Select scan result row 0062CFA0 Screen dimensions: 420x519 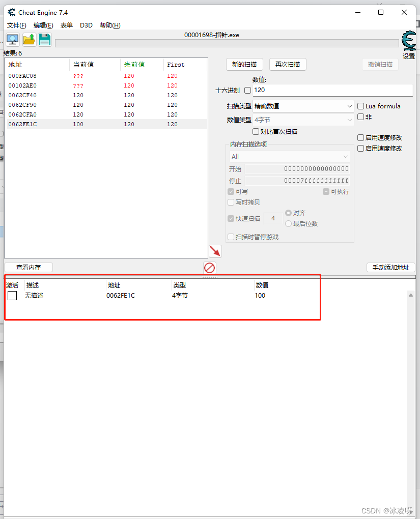(107, 114)
